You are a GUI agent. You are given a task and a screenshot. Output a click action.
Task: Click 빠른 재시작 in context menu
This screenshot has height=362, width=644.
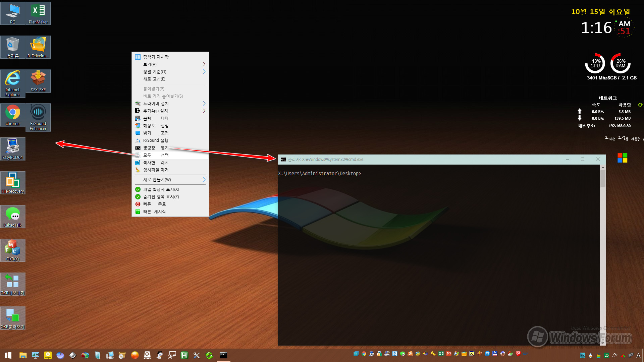[x=156, y=211]
